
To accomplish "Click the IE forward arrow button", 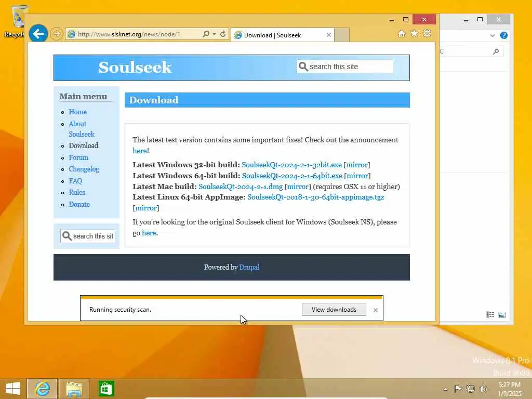I will (x=56, y=34).
